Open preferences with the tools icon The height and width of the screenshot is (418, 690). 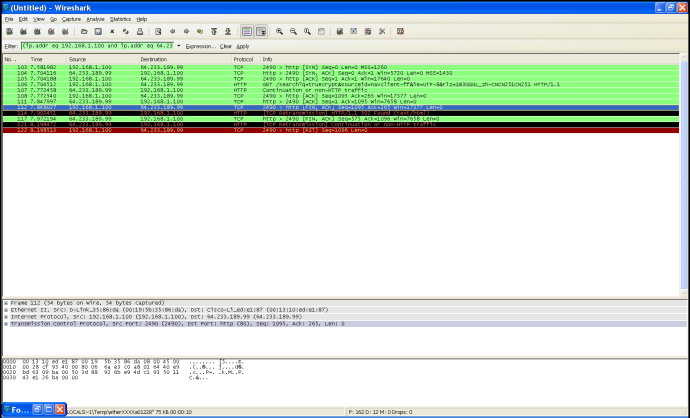pos(382,32)
